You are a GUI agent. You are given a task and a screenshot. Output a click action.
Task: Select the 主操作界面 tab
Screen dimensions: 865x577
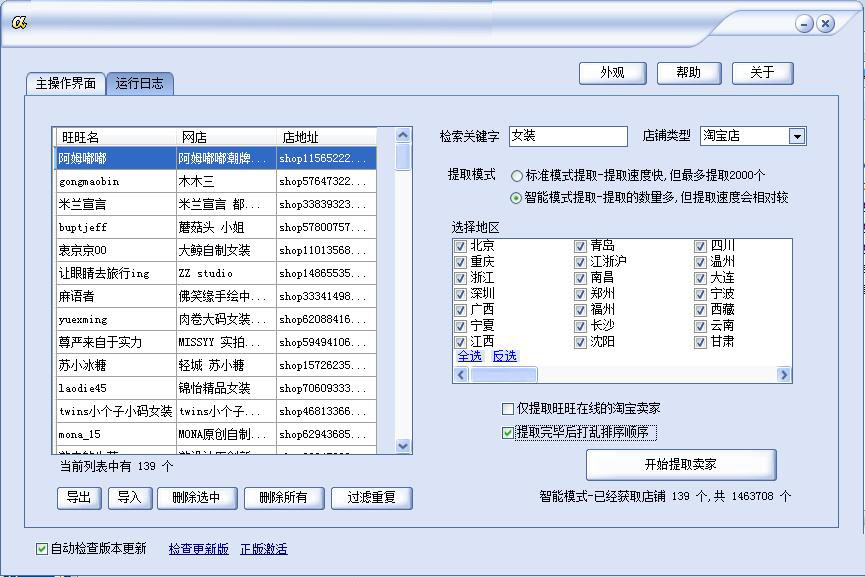tap(66, 83)
